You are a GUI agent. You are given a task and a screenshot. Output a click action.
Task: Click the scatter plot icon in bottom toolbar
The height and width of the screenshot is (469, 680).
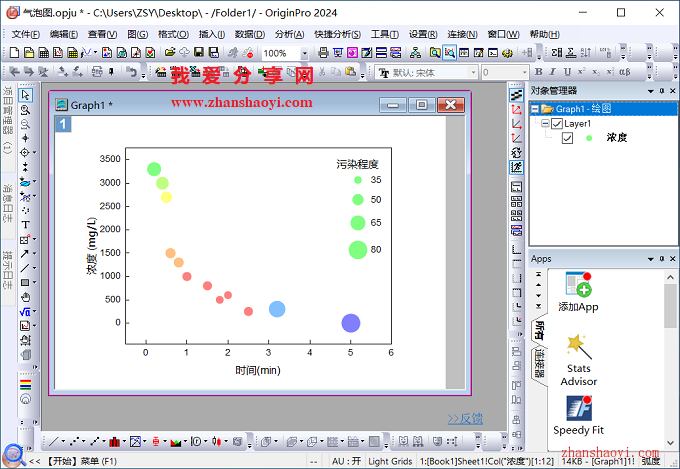[x=74, y=442]
